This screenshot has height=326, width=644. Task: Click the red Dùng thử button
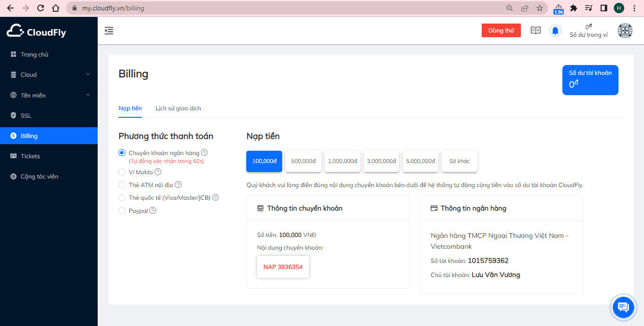pyautogui.click(x=501, y=31)
